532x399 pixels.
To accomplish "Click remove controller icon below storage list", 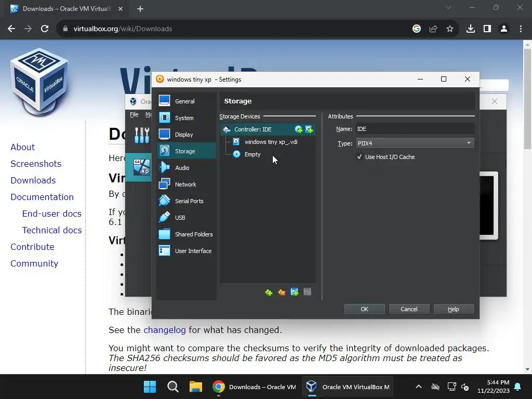I will coord(282,292).
